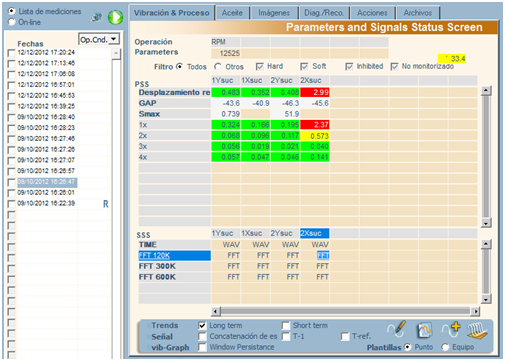505x361 pixels.
Task: Open the Imágenes tab
Action: tap(274, 13)
